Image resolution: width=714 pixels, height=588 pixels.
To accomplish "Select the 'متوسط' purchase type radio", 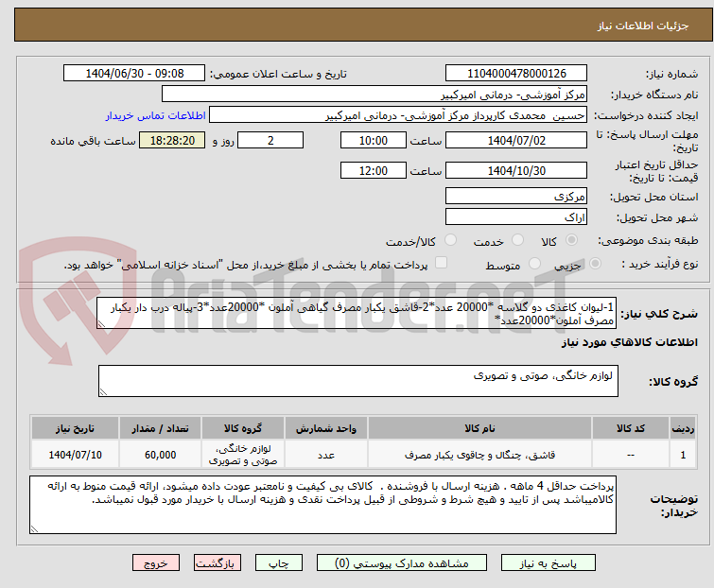I will pyautogui.click(x=534, y=264).
